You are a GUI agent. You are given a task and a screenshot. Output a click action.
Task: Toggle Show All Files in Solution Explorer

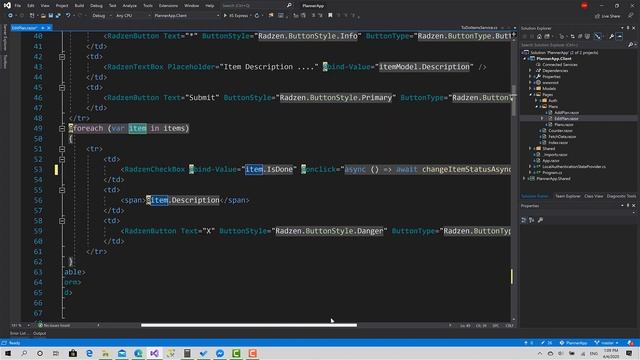point(587,37)
